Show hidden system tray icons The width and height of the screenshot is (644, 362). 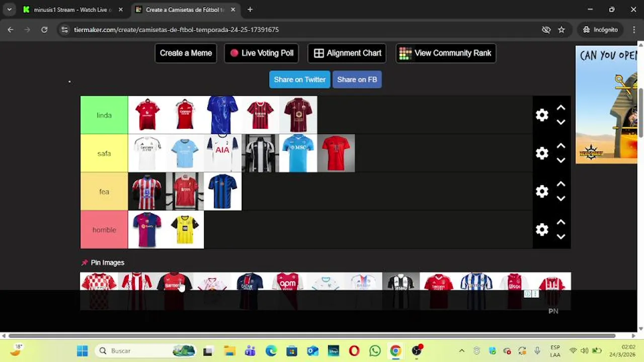tap(462, 351)
